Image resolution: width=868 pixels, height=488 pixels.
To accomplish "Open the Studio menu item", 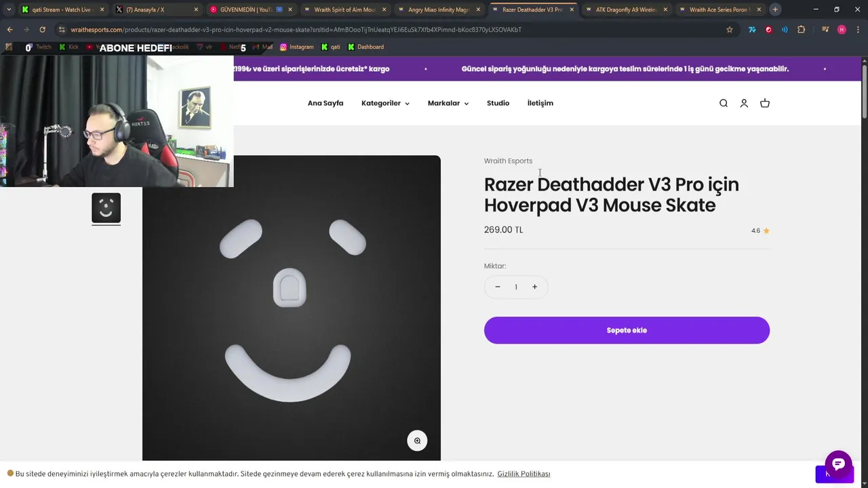I will click(498, 103).
